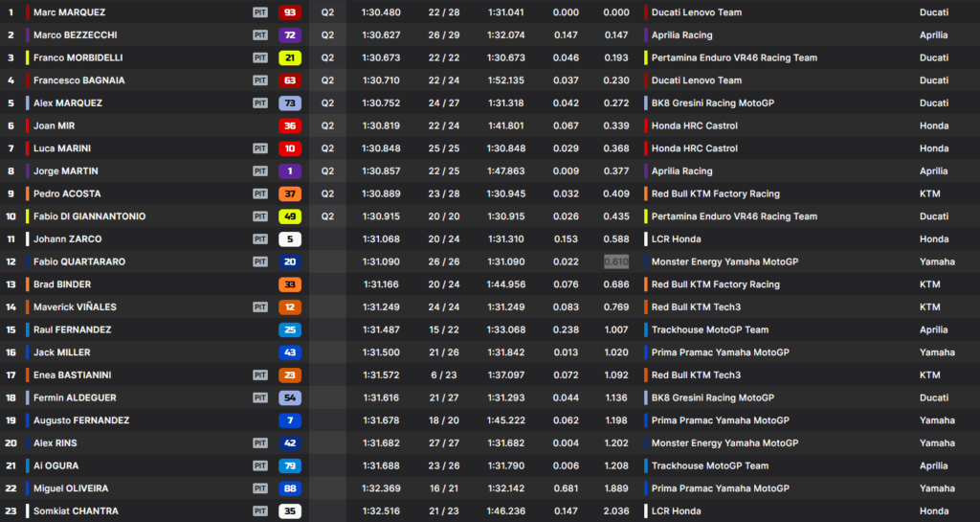Click gap to leader value 1.889
Viewport: 980px width, 522px height.
click(x=616, y=488)
